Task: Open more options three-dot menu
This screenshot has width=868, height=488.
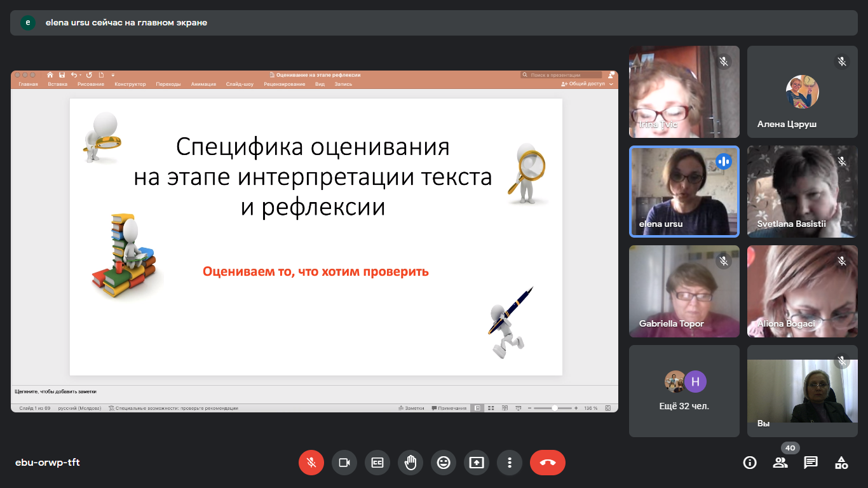Action: coord(510,463)
